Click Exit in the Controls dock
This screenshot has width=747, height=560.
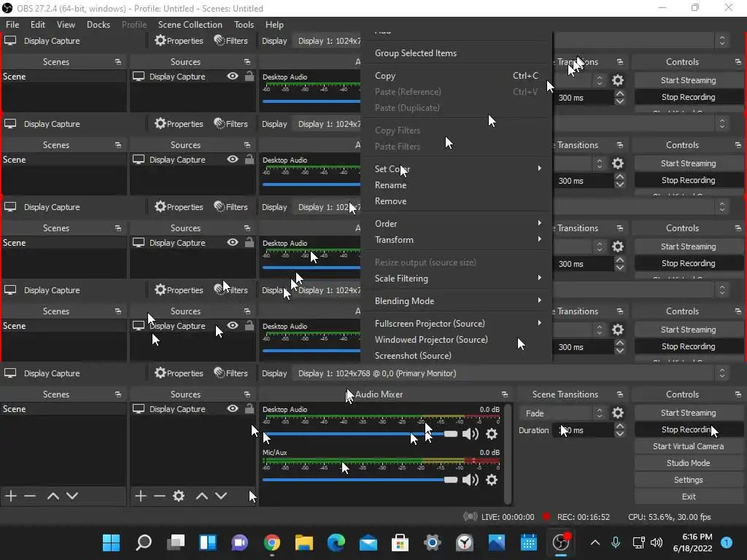point(689,496)
